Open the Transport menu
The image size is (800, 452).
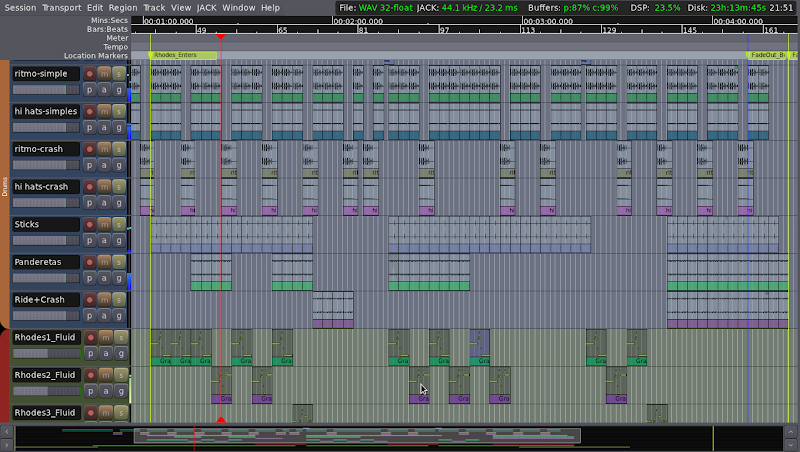coord(61,7)
